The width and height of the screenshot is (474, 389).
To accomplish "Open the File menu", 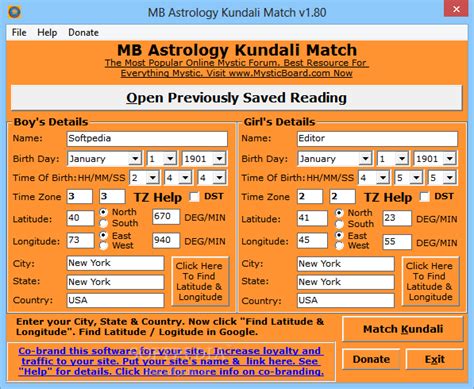I will point(19,32).
